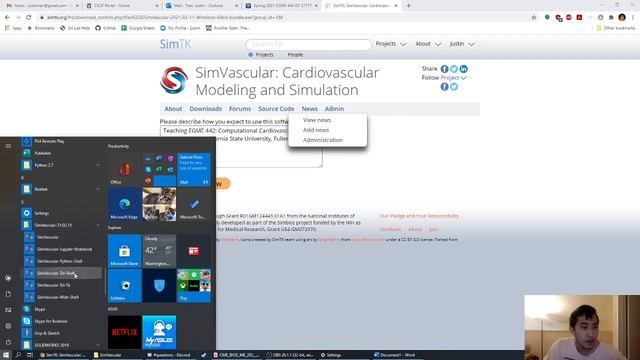Expand the Projects menu in SimTK header
The height and width of the screenshot is (360, 640).
pos(391,44)
